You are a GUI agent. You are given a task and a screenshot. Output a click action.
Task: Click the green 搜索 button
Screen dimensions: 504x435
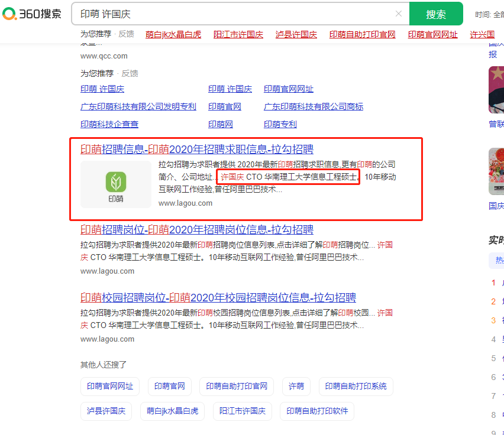tap(436, 14)
